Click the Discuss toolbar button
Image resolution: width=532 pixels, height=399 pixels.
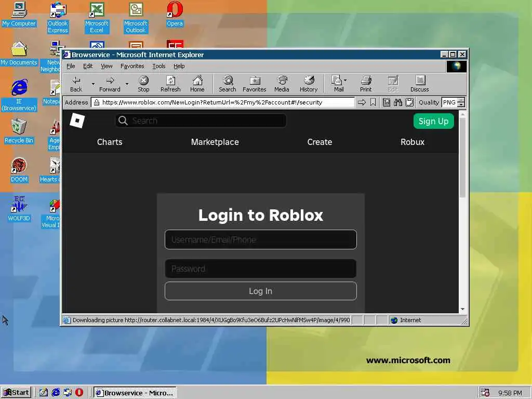coord(420,84)
